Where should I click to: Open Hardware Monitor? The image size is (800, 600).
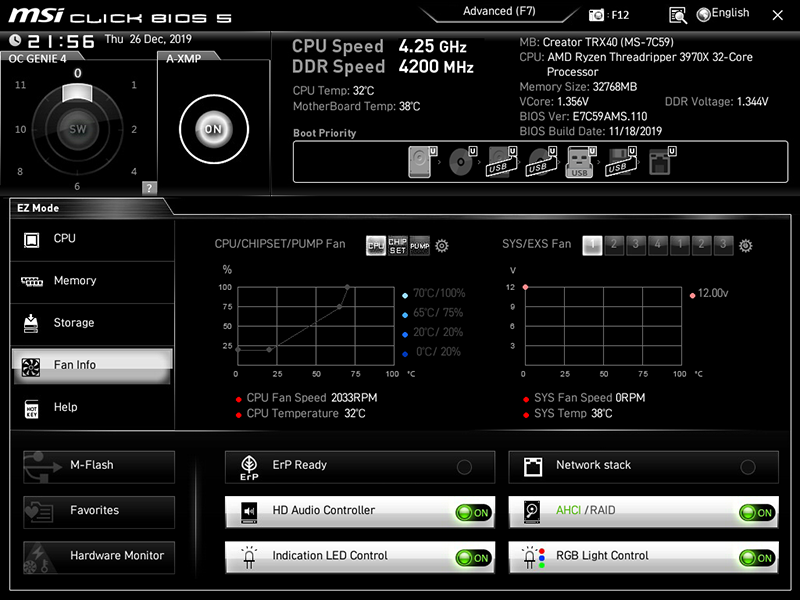99,558
